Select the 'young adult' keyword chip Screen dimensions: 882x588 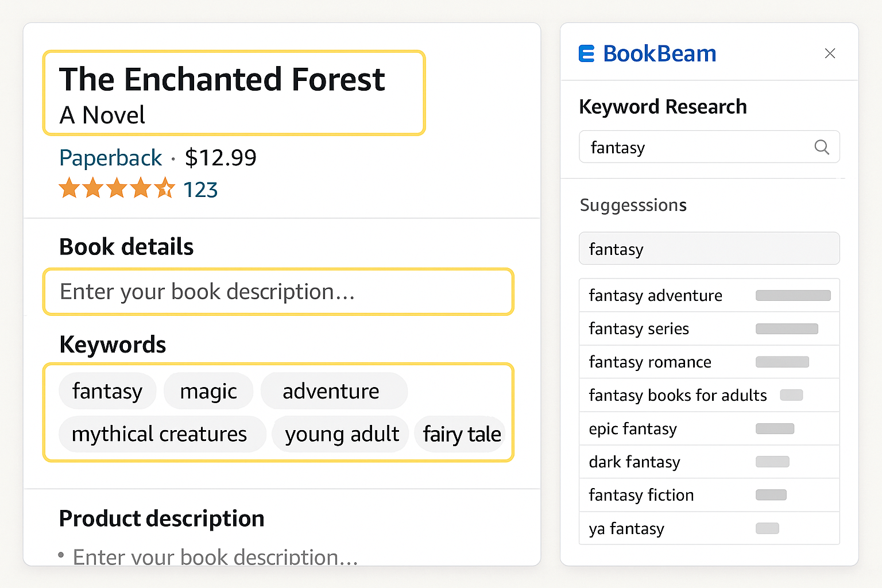click(340, 434)
